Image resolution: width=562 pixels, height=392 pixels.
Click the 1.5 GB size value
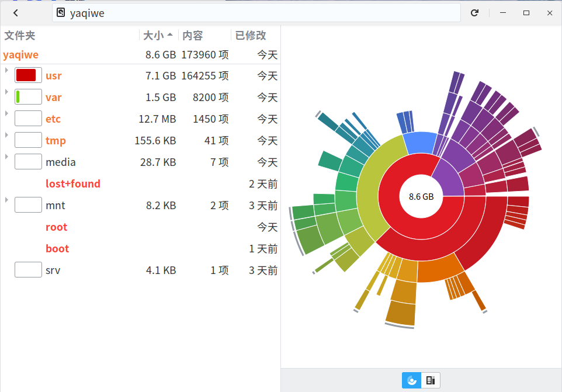coord(161,98)
